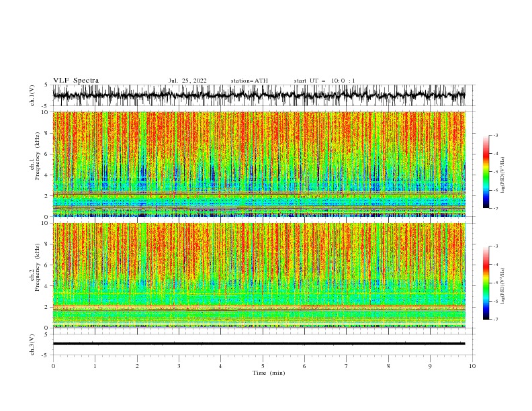The height and width of the screenshot is (411, 532).
Task: Click the "10" kHz tick on ch.2 frequency axis
Action: coord(45,223)
